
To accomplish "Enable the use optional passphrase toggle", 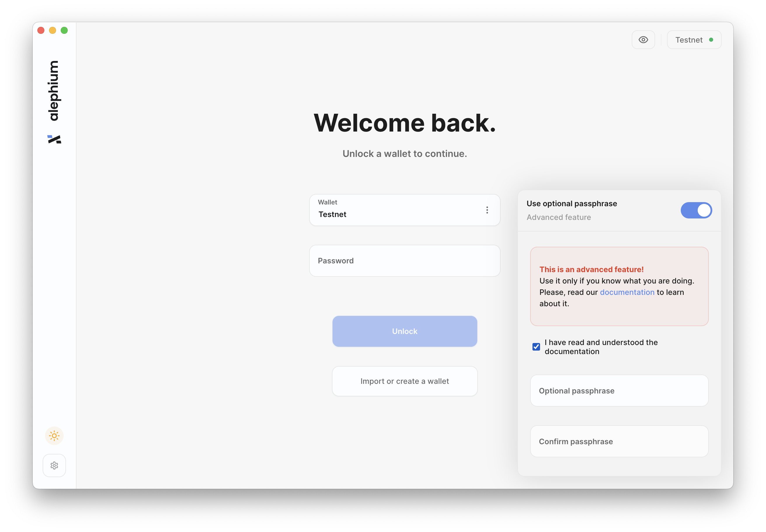I will point(697,211).
